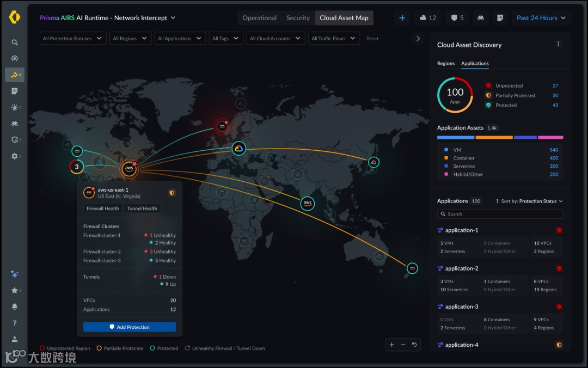Reset the map view
This screenshot has height=368, width=588.
point(414,345)
